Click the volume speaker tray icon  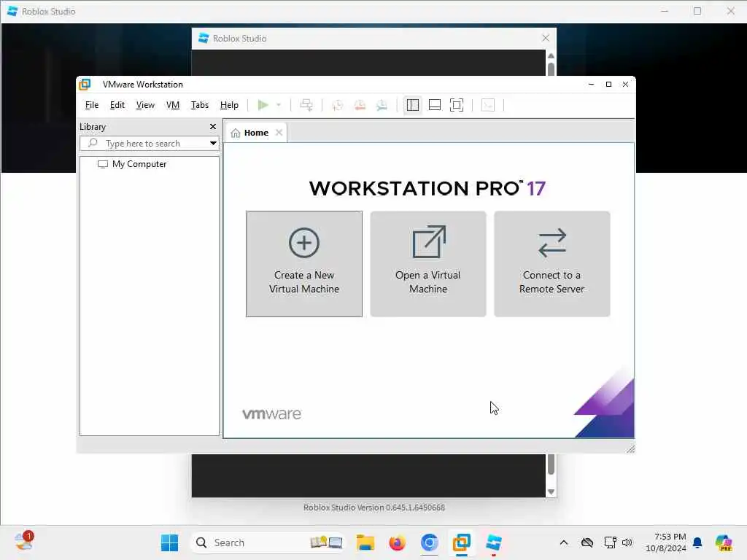(627, 542)
